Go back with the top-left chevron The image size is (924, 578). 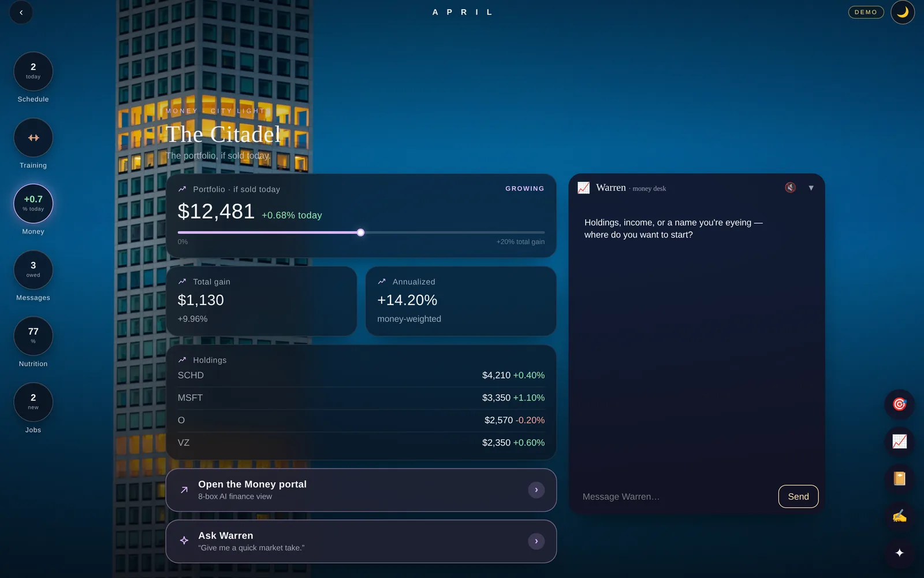coord(21,12)
